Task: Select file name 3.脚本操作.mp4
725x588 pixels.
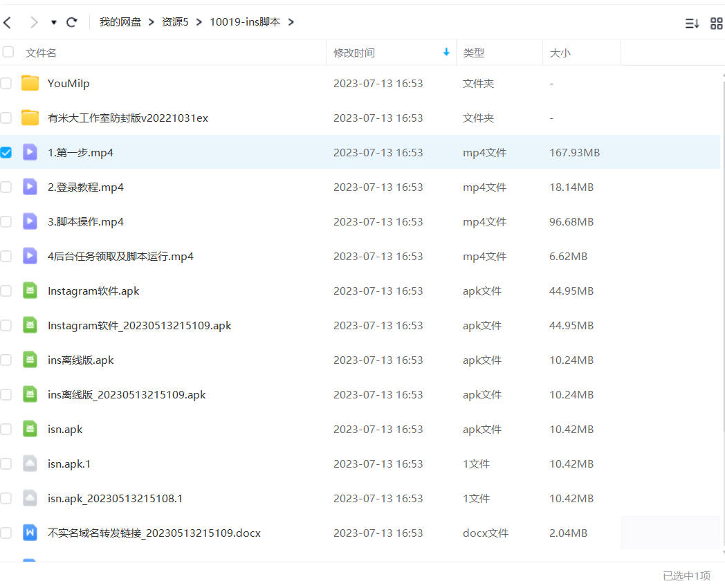Action: tap(86, 222)
